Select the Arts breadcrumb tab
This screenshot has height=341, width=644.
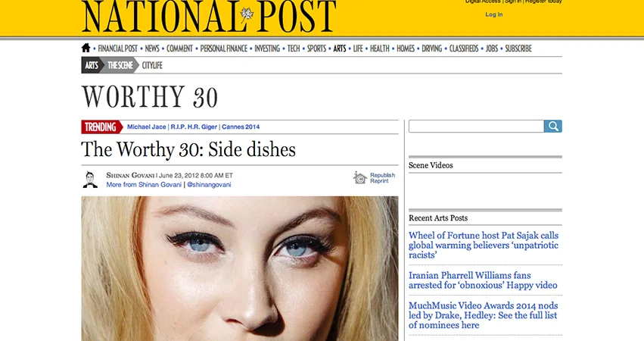tap(92, 65)
